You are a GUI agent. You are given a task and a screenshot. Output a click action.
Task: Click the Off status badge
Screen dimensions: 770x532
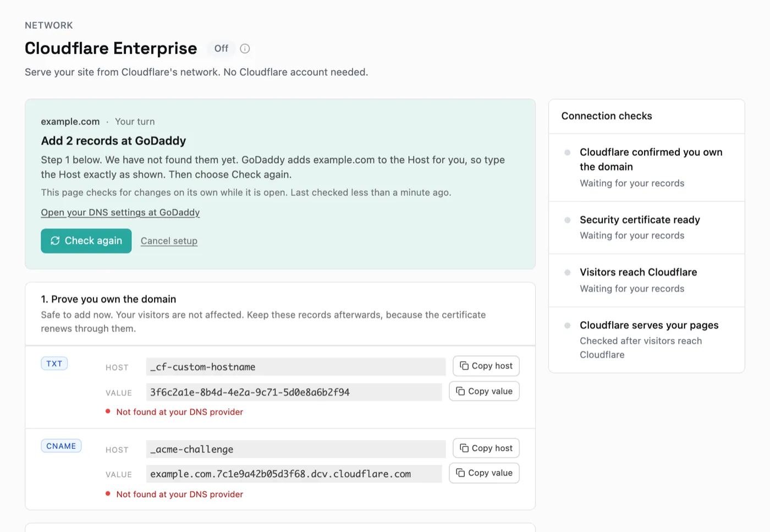[221, 48]
